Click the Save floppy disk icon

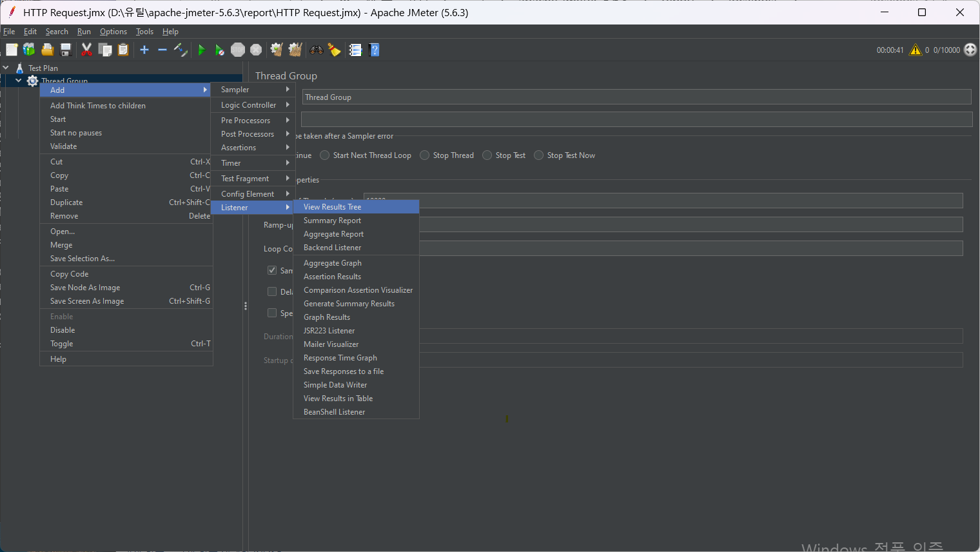65,50
